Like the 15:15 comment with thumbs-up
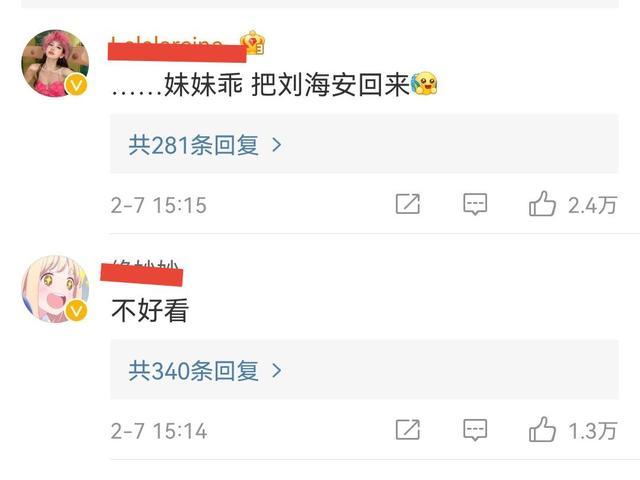640x480 pixels. tap(542, 204)
